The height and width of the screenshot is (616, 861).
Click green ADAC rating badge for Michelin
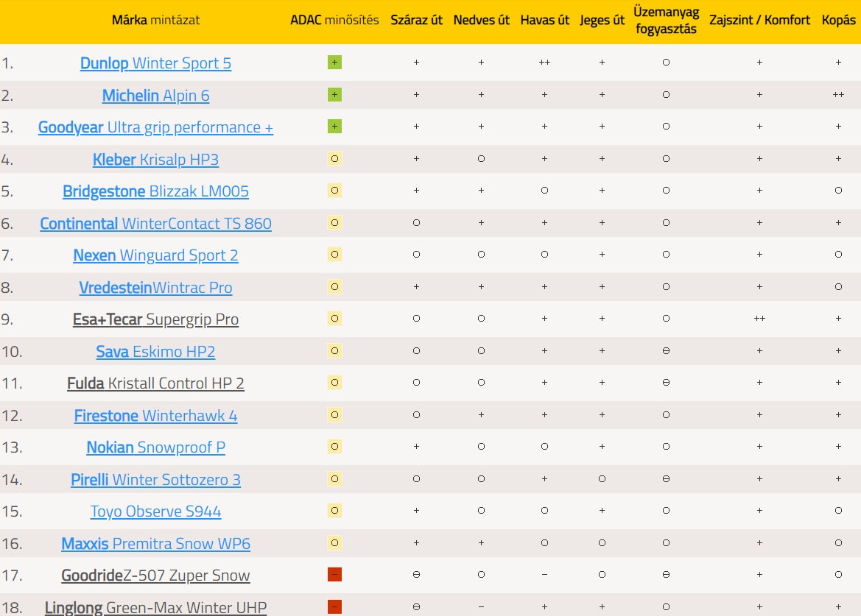pyautogui.click(x=334, y=95)
